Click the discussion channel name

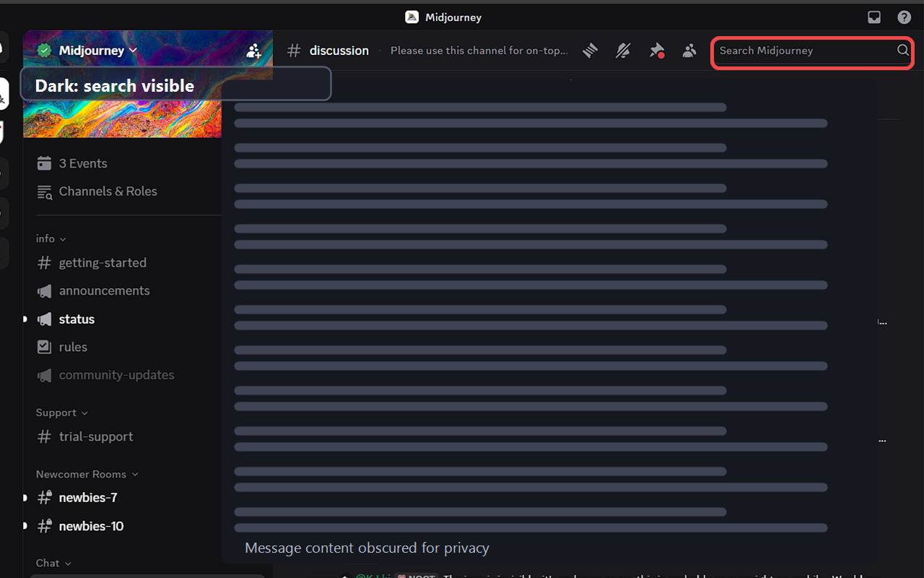pyautogui.click(x=339, y=51)
